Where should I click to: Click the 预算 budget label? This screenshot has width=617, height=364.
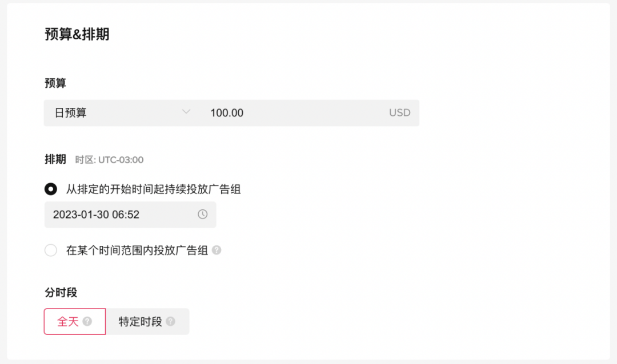[55, 83]
